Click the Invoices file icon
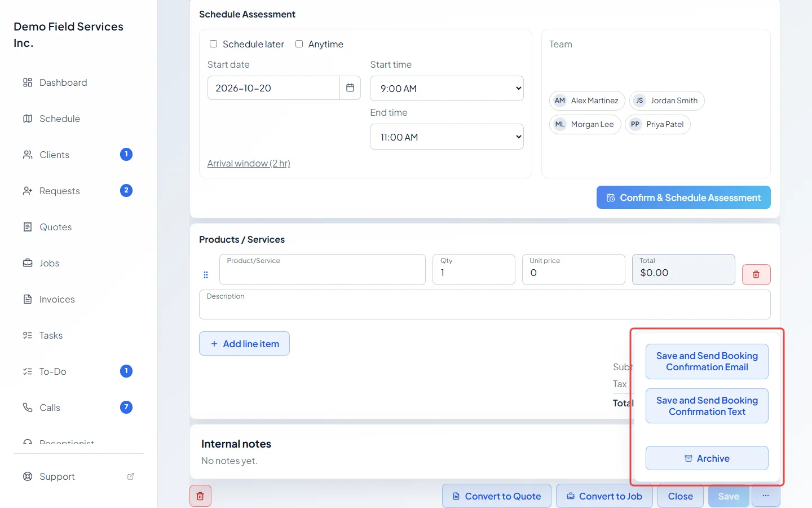Image resolution: width=812 pixels, height=508 pixels. [27, 299]
